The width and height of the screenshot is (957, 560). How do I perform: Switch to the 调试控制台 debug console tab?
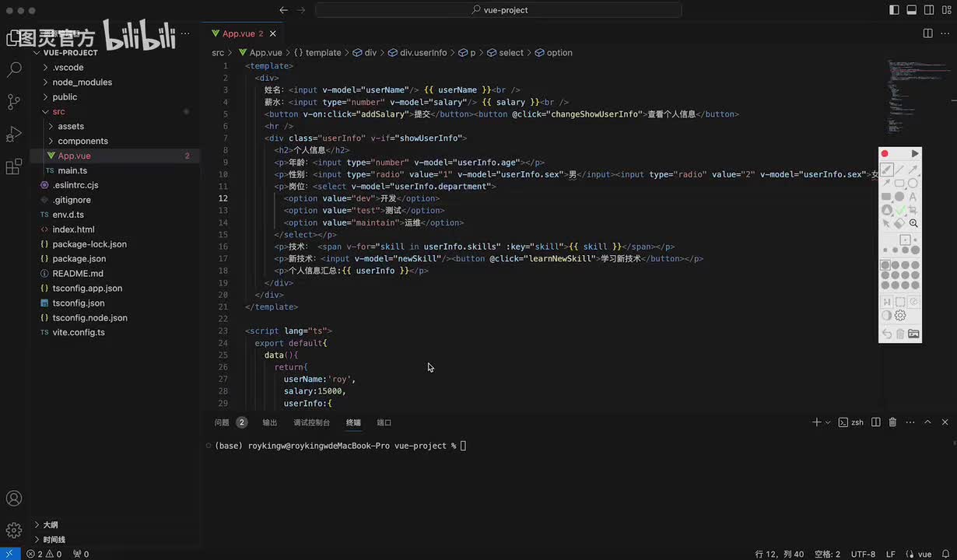(x=312, y=422)
